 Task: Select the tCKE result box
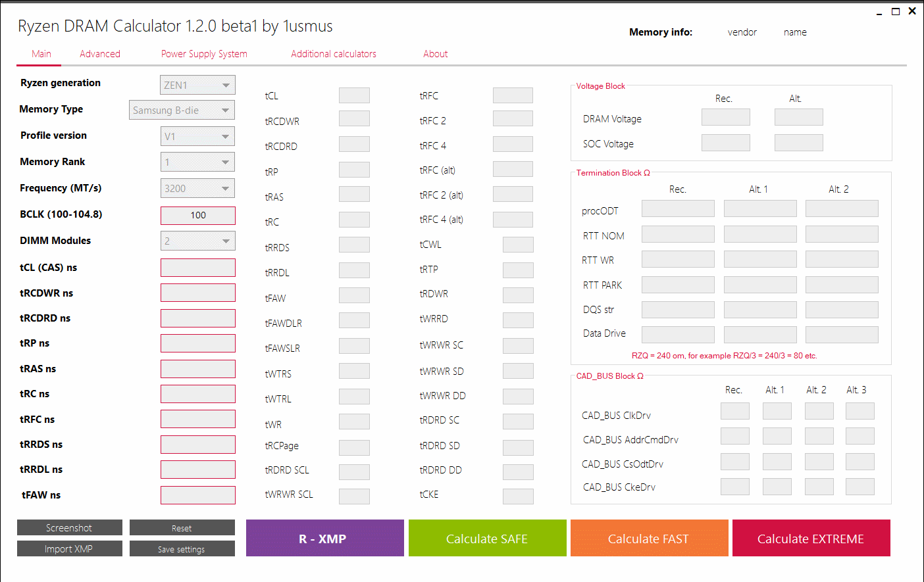[x=518, y=496]
